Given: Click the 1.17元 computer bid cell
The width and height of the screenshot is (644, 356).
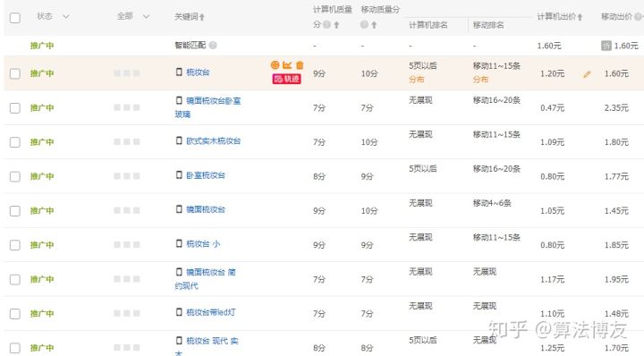Looking at the screenshot, I should 552,280.
